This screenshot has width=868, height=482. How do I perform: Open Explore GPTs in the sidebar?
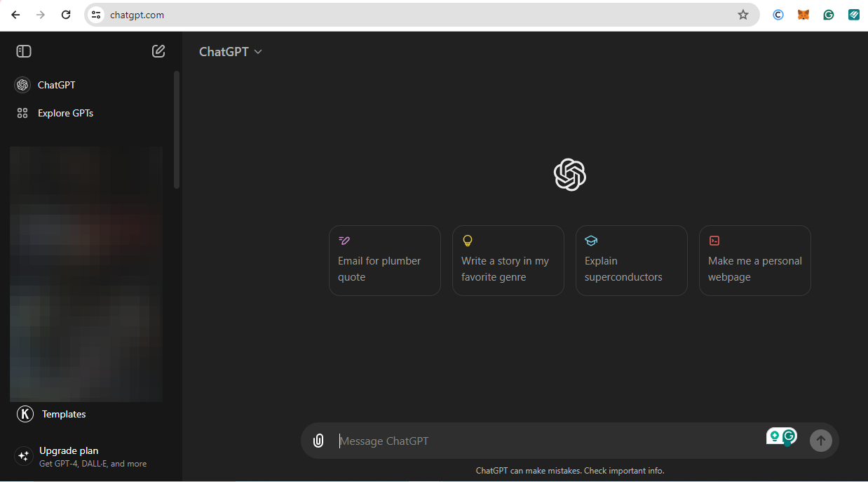click(89, 113)
